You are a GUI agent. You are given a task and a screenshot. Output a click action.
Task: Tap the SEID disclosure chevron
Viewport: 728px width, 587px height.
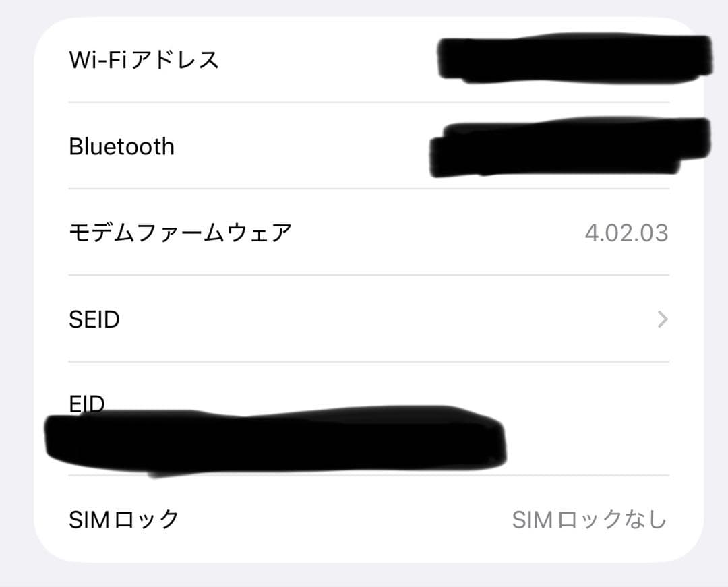tap(663, 319)
